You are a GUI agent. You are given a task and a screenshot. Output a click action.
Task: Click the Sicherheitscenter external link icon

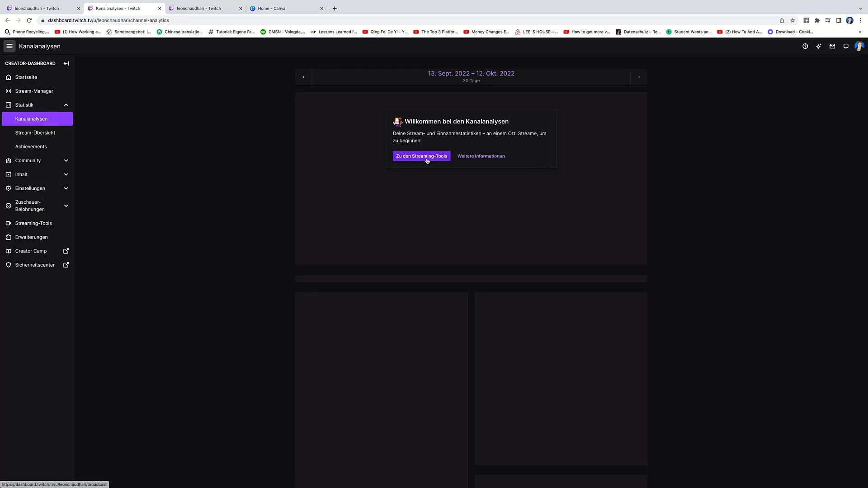pos(66,264)
